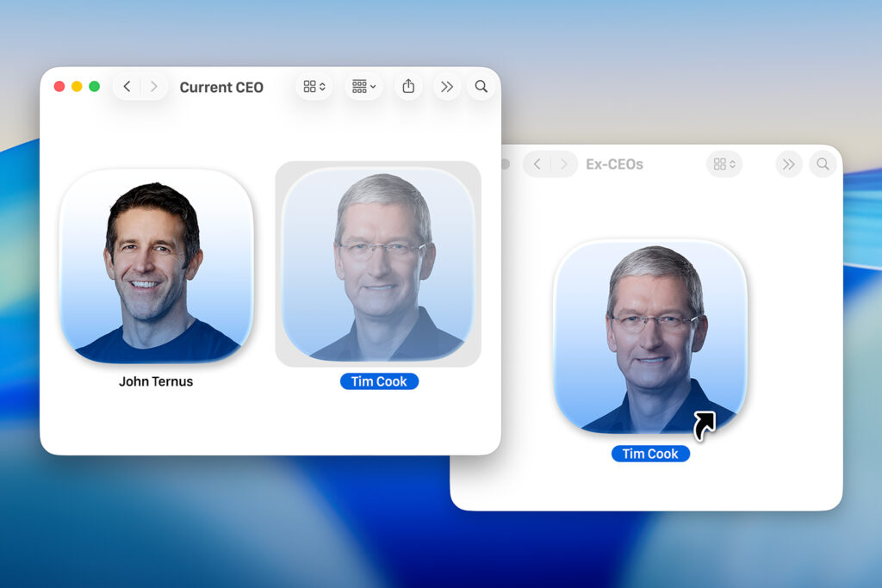Select the Tim Cook thumbnail in Current CEO

click(x=377, y=263)
